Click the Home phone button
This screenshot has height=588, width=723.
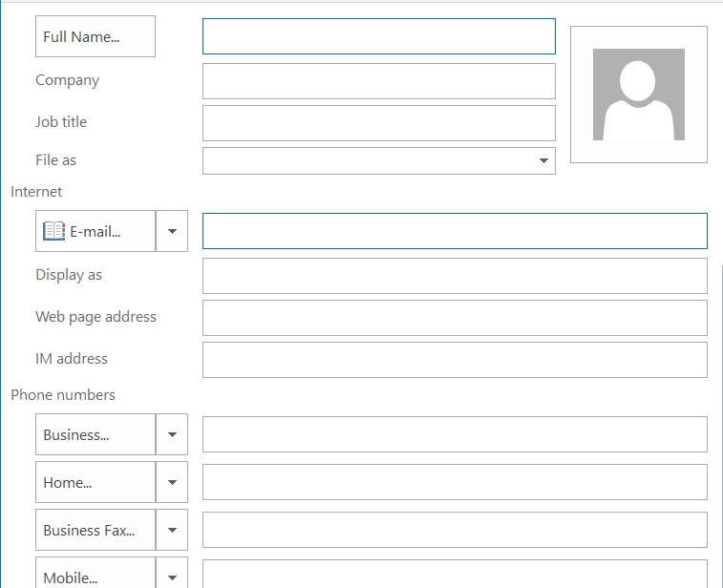click(x=95, y=482)
